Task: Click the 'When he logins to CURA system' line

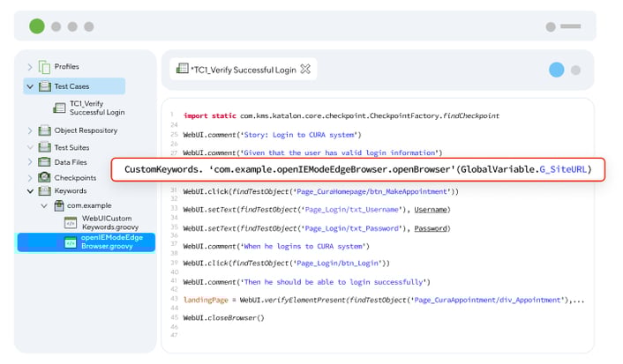Action: point(276,247)
